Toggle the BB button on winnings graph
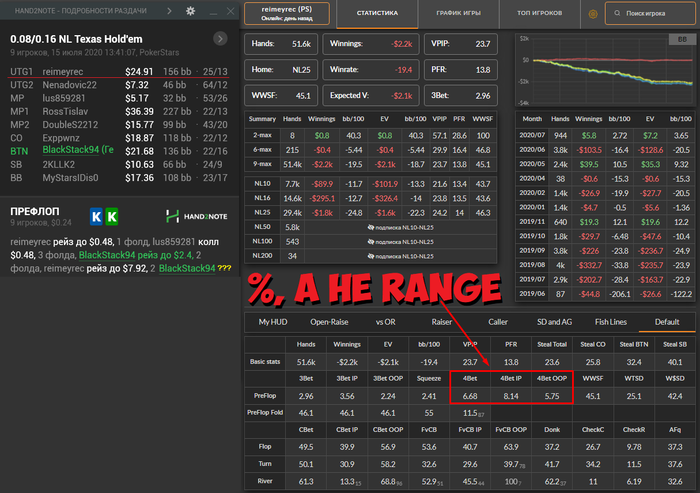 coord(682,39)
